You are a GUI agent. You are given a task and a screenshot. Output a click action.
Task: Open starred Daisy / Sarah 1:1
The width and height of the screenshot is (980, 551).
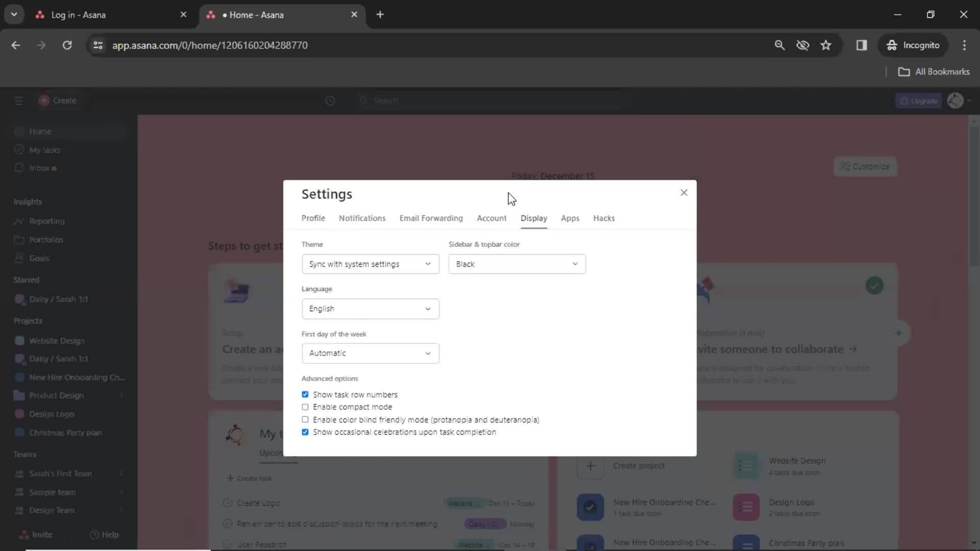(58, 299)
